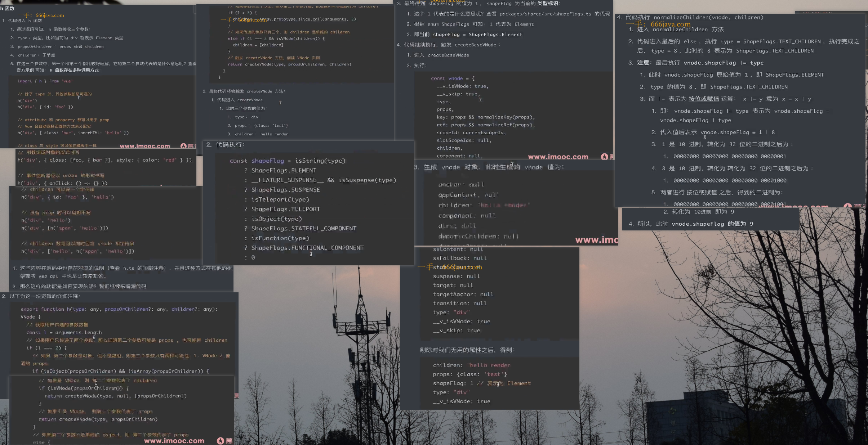Click the imooc flame logo below the innerHTML 'hello' code
Image resolution: width=868 pixels, height=445 pixels.
tap(184, 146)
